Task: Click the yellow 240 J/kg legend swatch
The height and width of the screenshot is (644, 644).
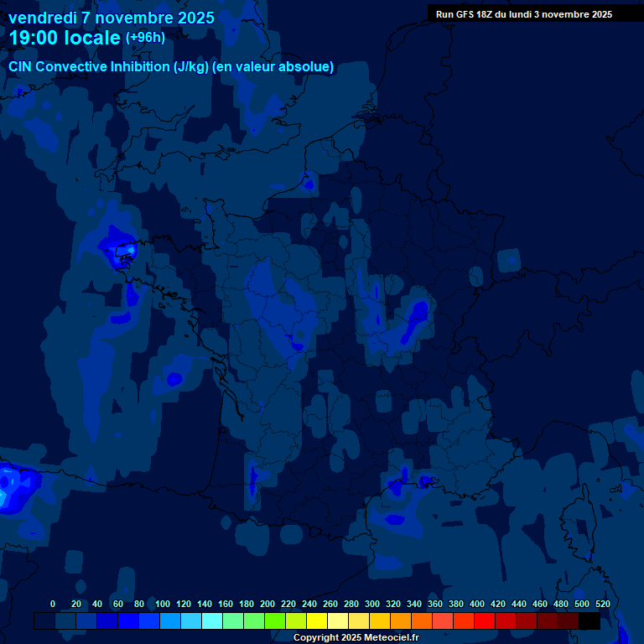Action: tap(317, 621)
